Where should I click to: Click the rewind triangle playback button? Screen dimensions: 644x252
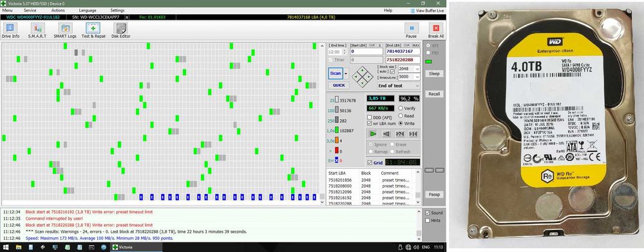(x=386, y=133)
